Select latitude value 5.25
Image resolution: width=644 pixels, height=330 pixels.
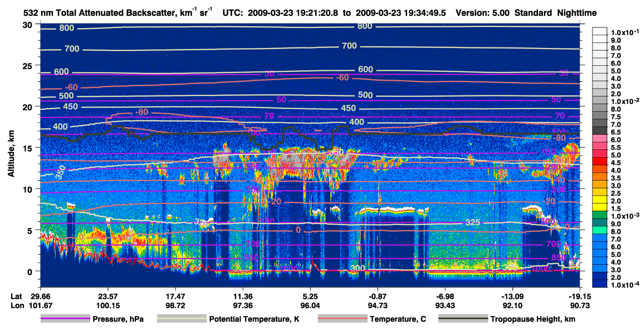pos(310,296)
